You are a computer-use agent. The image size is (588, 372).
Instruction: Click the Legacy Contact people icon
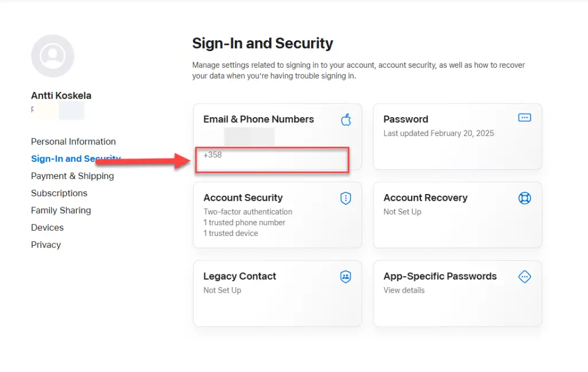click(x=345, y=277)
